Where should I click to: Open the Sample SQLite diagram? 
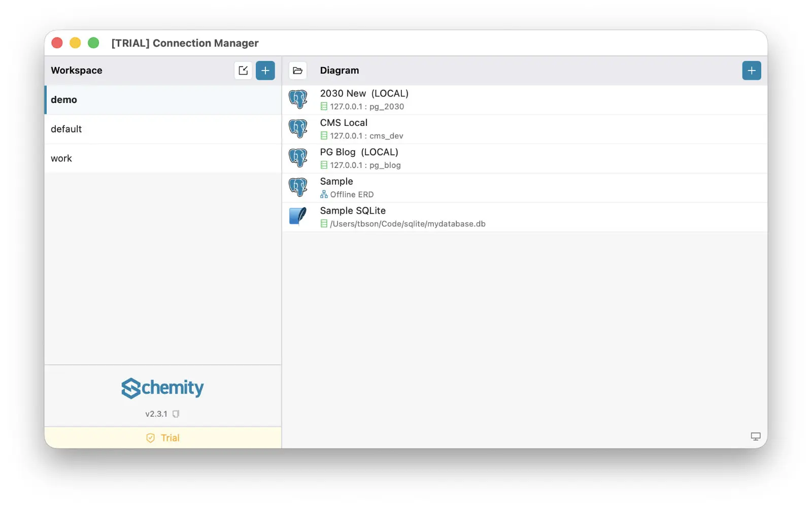click(525, 217)
